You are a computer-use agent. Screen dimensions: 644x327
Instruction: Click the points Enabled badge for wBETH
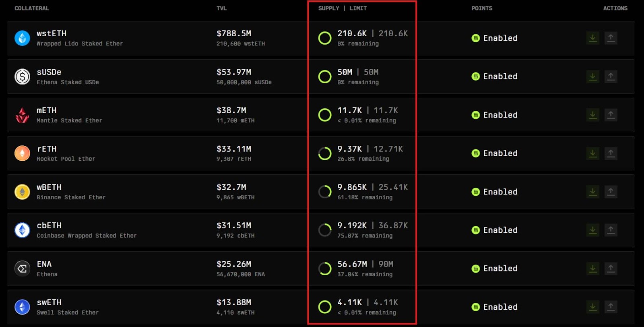click(x=495, y=192)
